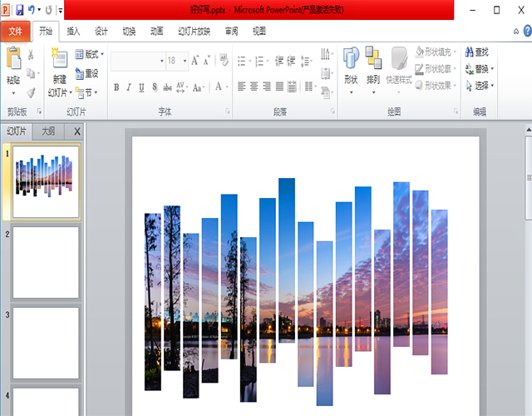The width and height of the screenshot is (532, 416).
Task: Toggle bold formatting
Action: (x=116, y=87)
